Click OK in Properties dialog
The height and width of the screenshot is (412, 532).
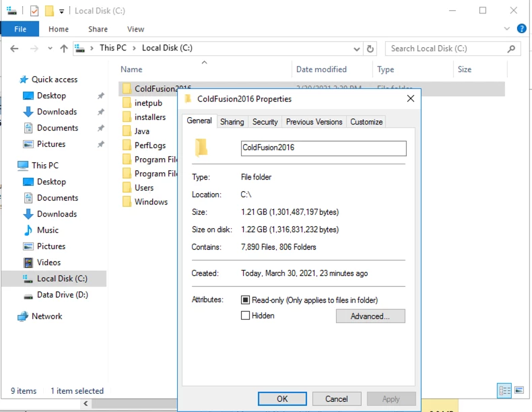tap(282, 399)
